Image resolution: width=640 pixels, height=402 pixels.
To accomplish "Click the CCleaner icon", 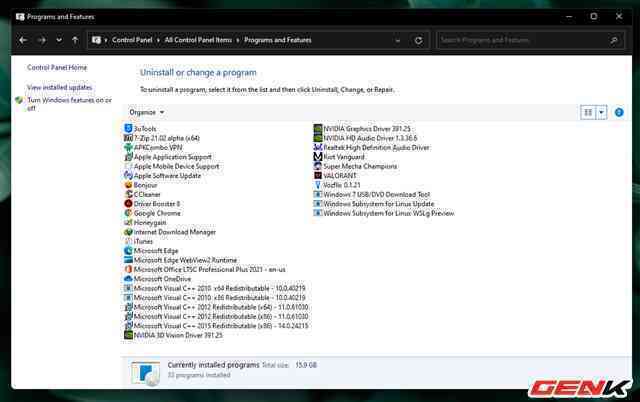I will (x=128, y=194).
